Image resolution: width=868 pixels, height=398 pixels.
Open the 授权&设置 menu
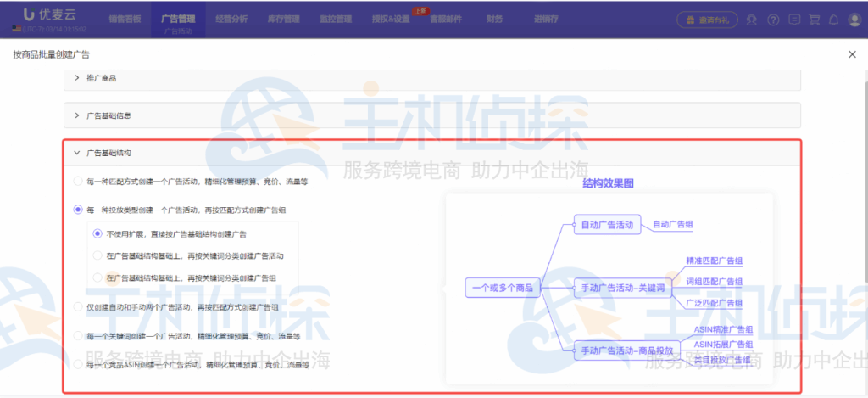pyautogui.click(x=391, y=19)
